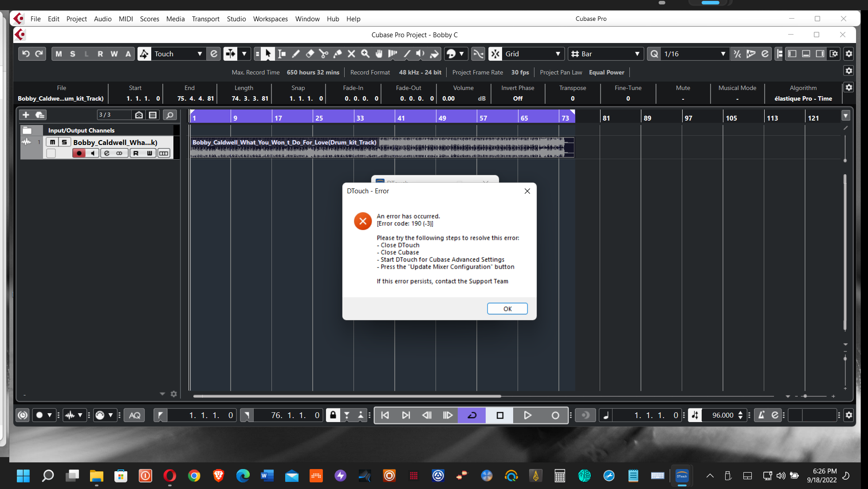This screenshot has width=868, height=489.
Task: Open track search magnifier in track list
Action: coord(169,115)
